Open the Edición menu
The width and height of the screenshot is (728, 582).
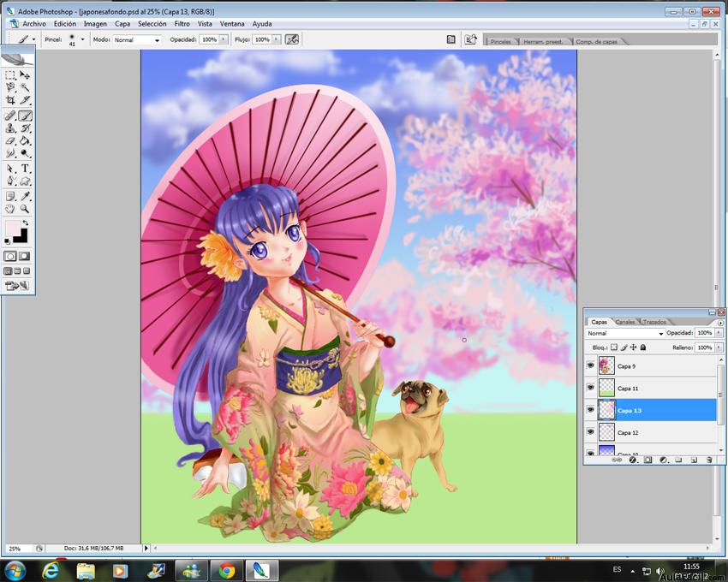[x=65, y=24]
